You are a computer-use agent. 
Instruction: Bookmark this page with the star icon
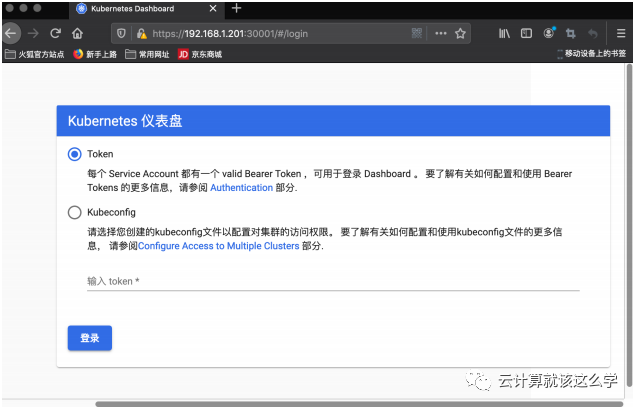click(460, 33)
